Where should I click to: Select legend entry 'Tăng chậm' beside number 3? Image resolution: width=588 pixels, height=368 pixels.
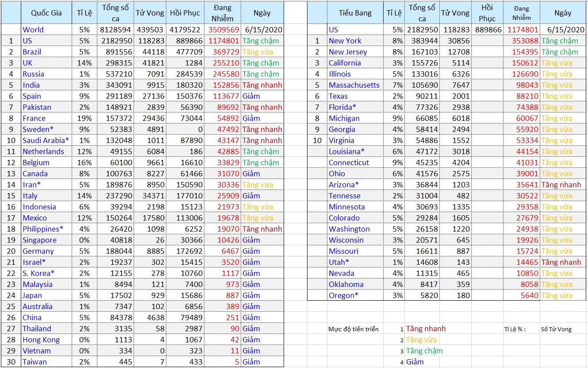424,351
